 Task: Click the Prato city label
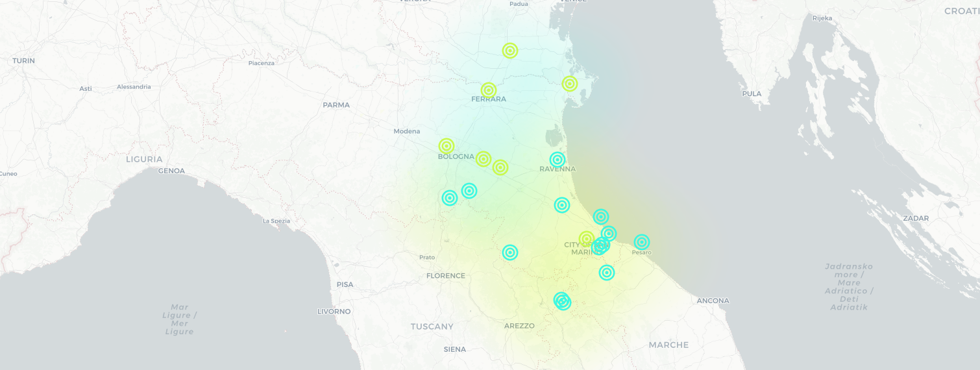(427, 258)
